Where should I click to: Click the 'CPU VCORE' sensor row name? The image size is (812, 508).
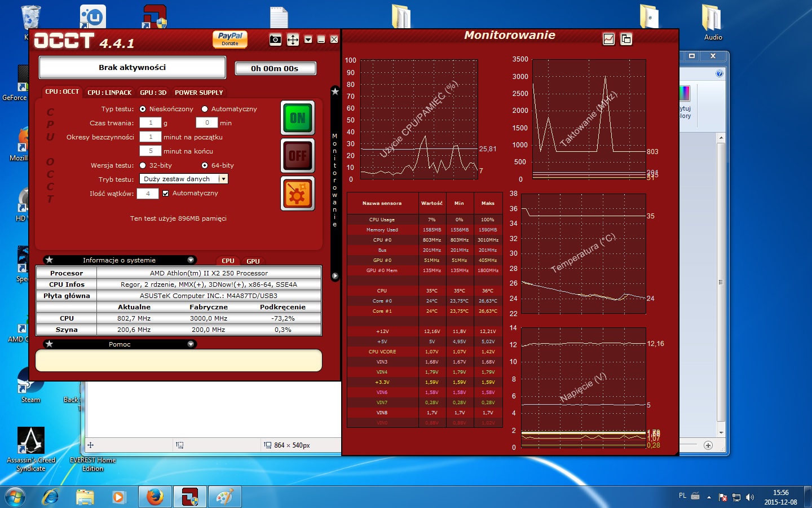[x=382, y=352]
